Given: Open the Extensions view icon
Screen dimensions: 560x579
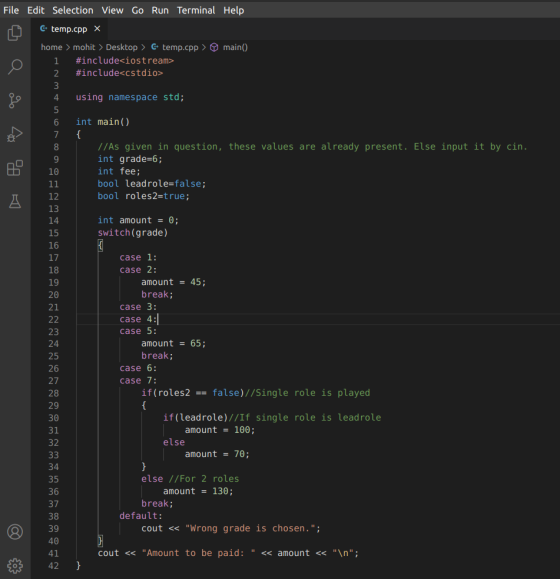Looking at the screenshot, I should click(15, 168).
